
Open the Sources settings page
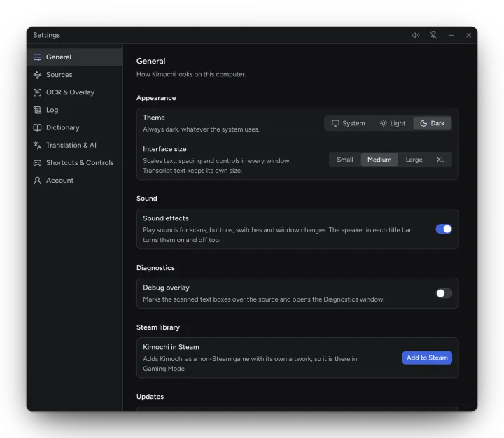tap(75, 75)
